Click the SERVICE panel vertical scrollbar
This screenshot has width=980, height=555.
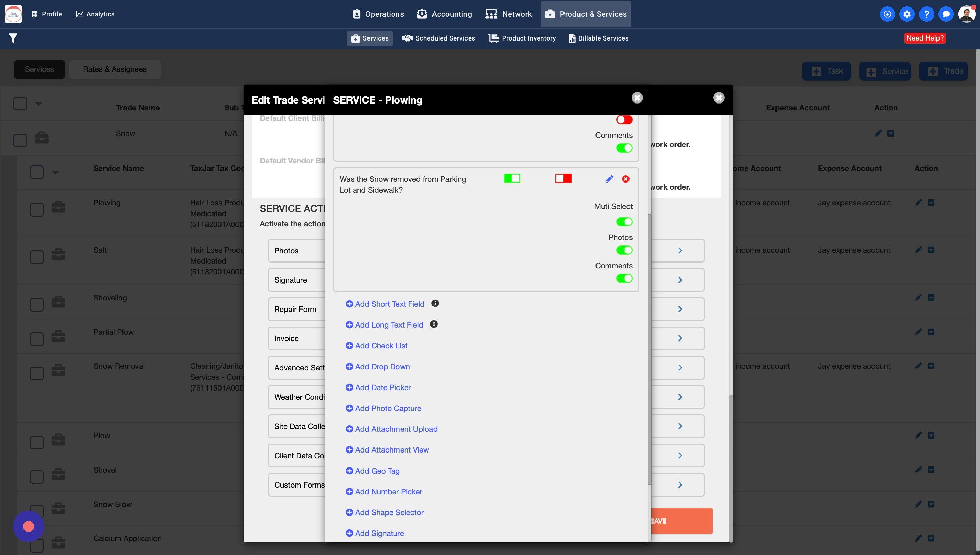[x=649, y=343]
